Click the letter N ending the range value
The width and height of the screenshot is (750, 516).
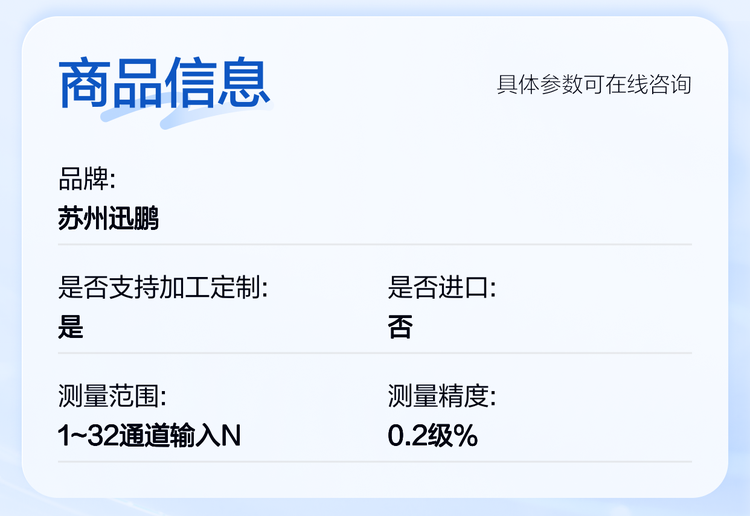click(x=232, y=436)
